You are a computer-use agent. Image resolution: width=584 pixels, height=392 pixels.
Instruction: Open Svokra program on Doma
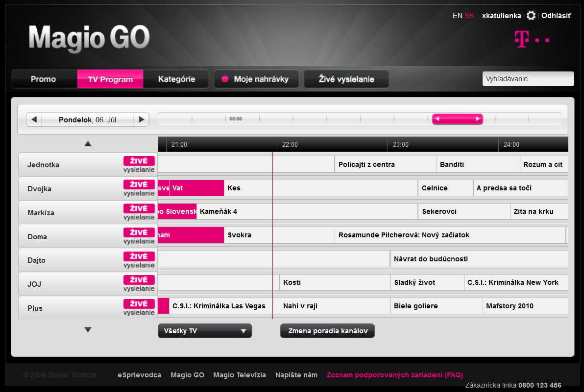279,235
